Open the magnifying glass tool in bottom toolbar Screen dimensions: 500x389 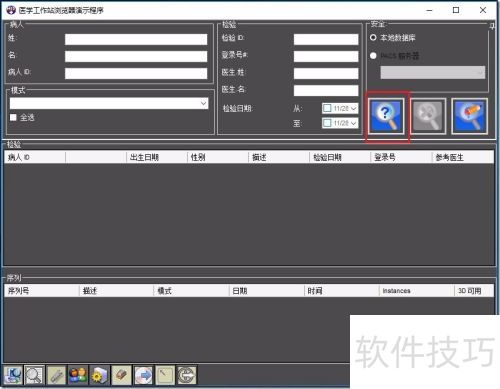pyautogui.click(x=34, y=375)
